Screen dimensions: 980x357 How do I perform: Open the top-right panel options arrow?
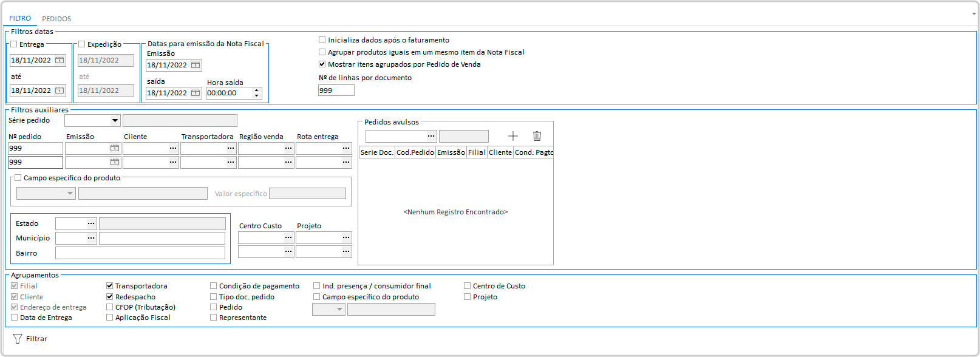click(974, 13)
